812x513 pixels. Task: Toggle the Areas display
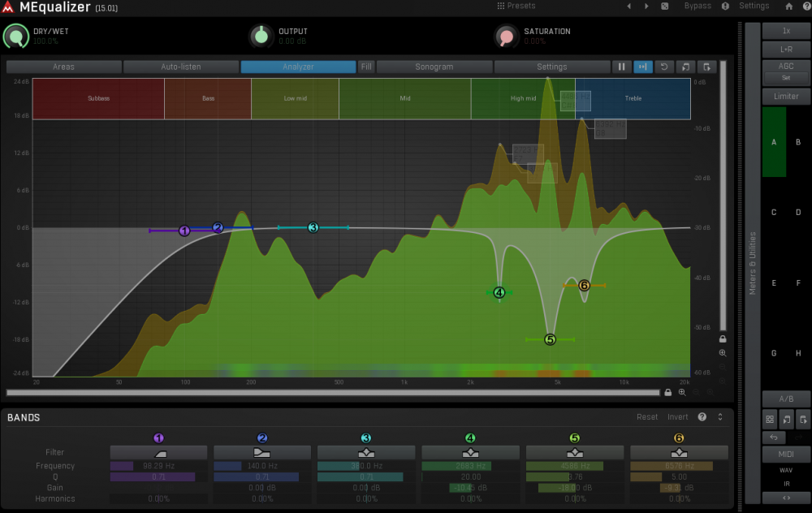63,67
